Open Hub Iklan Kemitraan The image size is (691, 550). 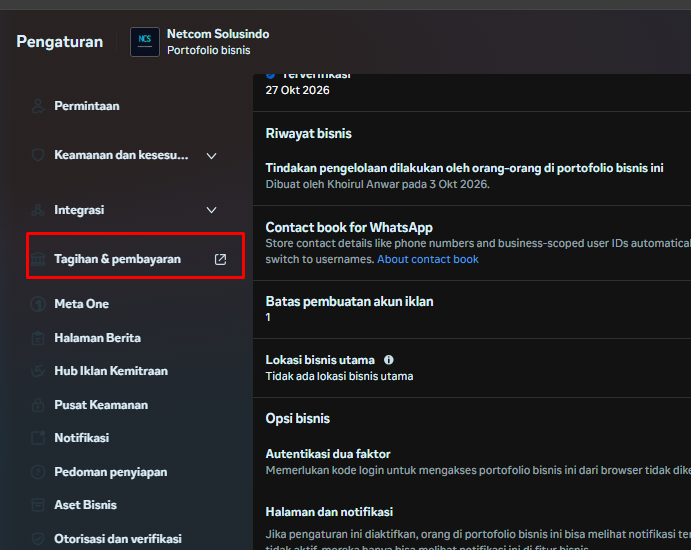pos(111,371)
